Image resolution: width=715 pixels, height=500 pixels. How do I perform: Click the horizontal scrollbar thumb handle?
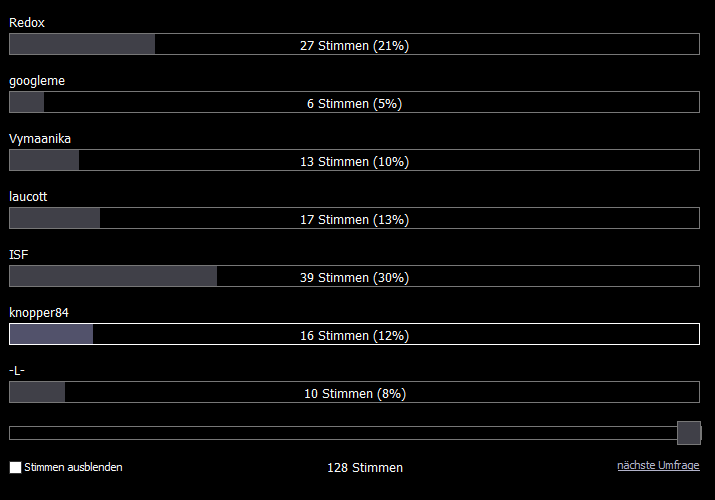pos(689,433)
